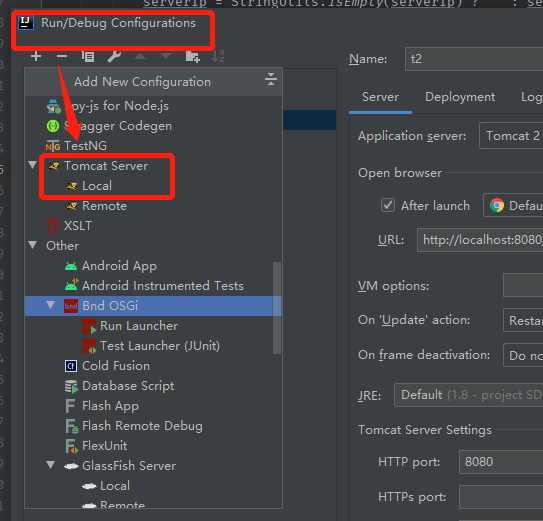Click the Name input field containing t2

pos(474,59)
